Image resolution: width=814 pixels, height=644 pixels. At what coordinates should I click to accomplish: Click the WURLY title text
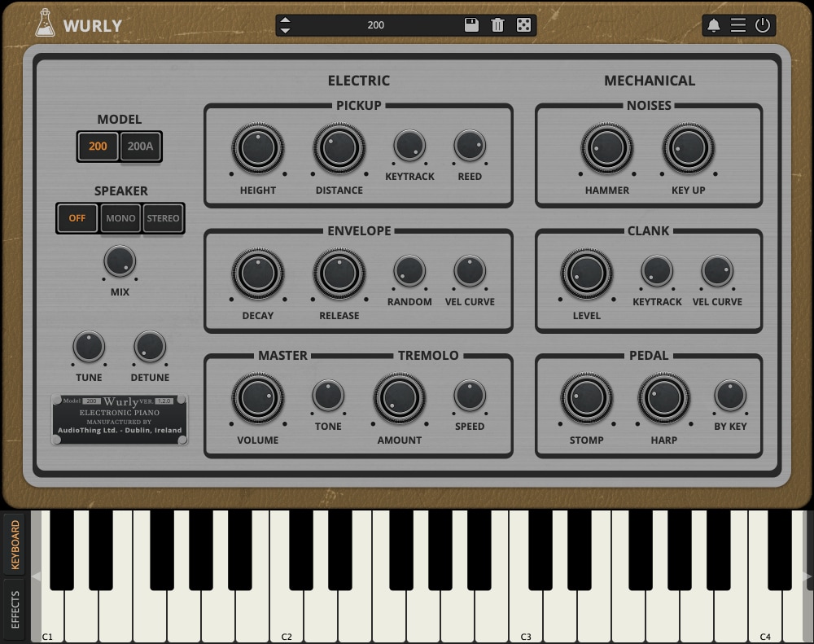pos(93,25)
